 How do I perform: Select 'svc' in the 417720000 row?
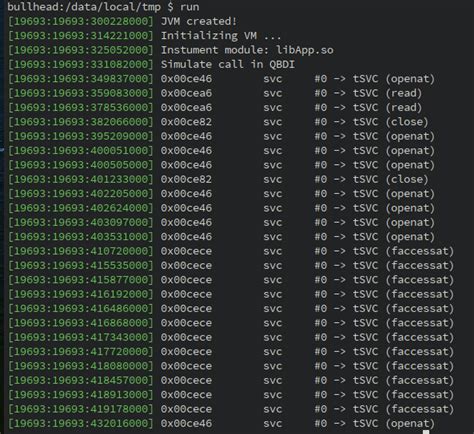[273, 352]
